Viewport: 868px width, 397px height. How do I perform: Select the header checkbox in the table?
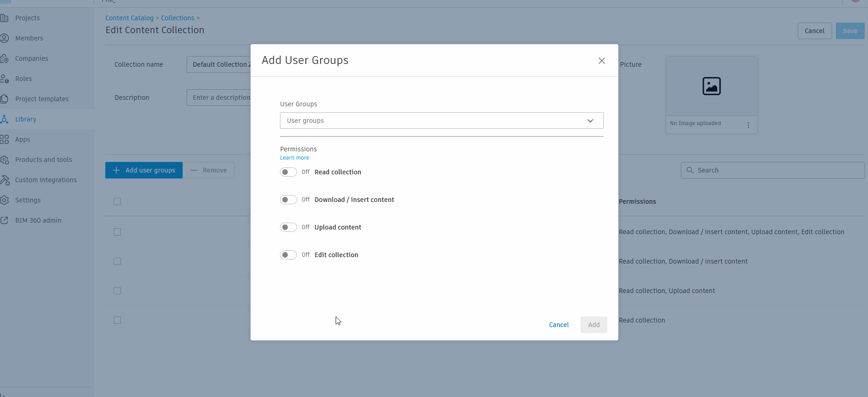[x=117, y=201]
